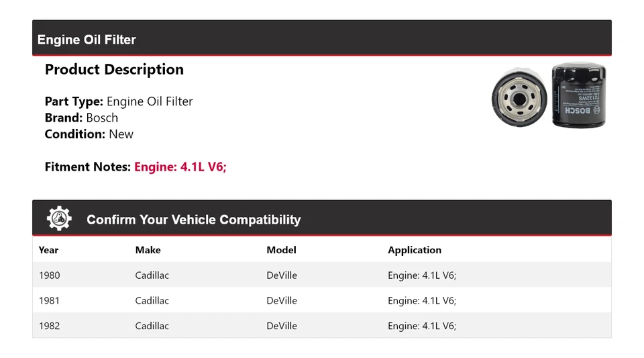This screenshot has height=358, width=644.
Task: Select the 1982 year cell
Action: pyautogui.click(x=49, y=326)
